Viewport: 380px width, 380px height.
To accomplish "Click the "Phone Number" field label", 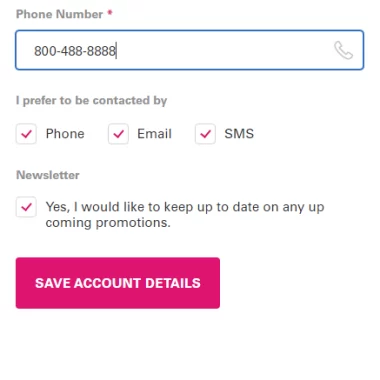I will click(x=59, y=14).
